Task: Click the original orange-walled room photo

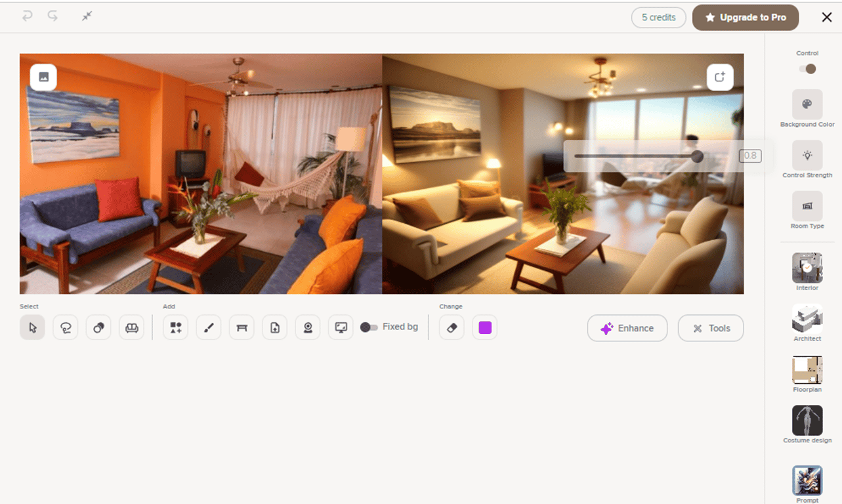Action: coord(201,174)
